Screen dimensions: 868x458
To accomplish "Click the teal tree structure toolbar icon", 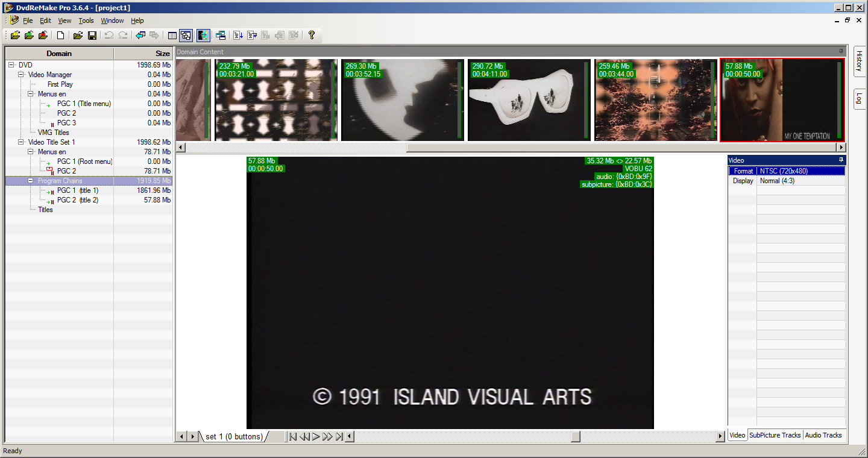I will (221, 35).
